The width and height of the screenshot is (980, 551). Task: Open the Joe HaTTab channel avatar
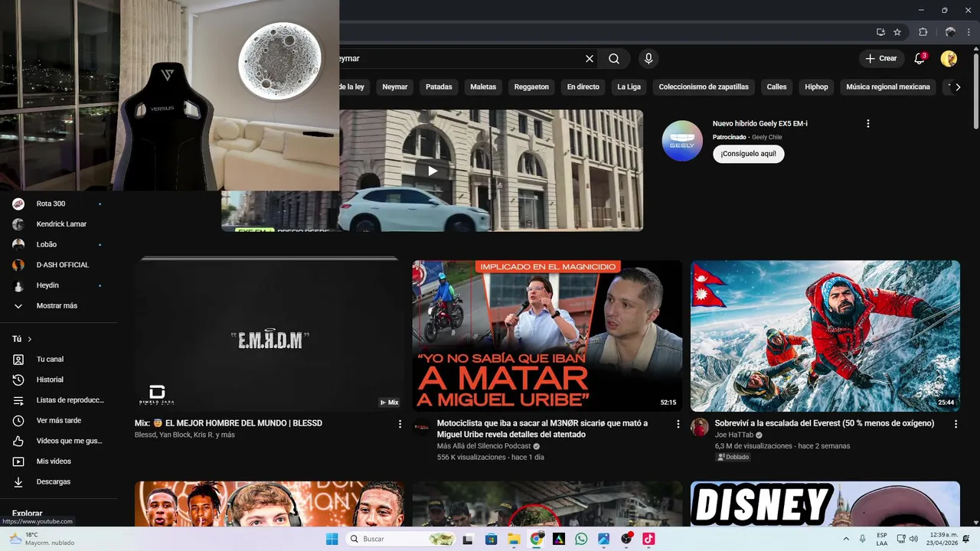coord(700,427)
